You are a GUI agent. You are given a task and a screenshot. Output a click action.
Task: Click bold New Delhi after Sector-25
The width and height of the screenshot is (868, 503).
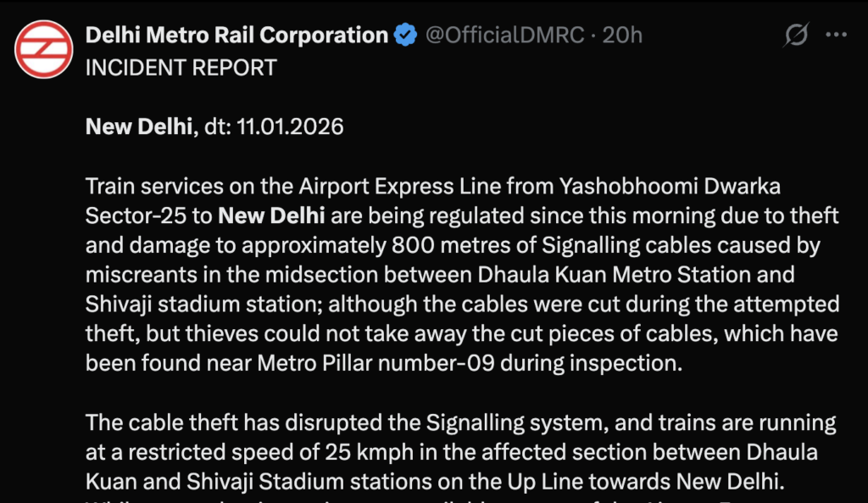click(271, 215)
